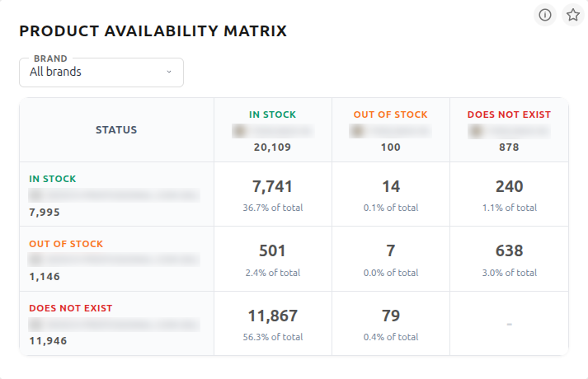
Task: Click the Product Availability Matrix title
Action: click(x=153, y=32)
